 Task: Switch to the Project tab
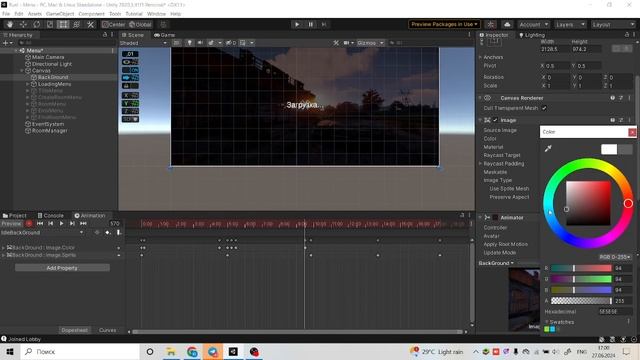click(x=15, y=216)
